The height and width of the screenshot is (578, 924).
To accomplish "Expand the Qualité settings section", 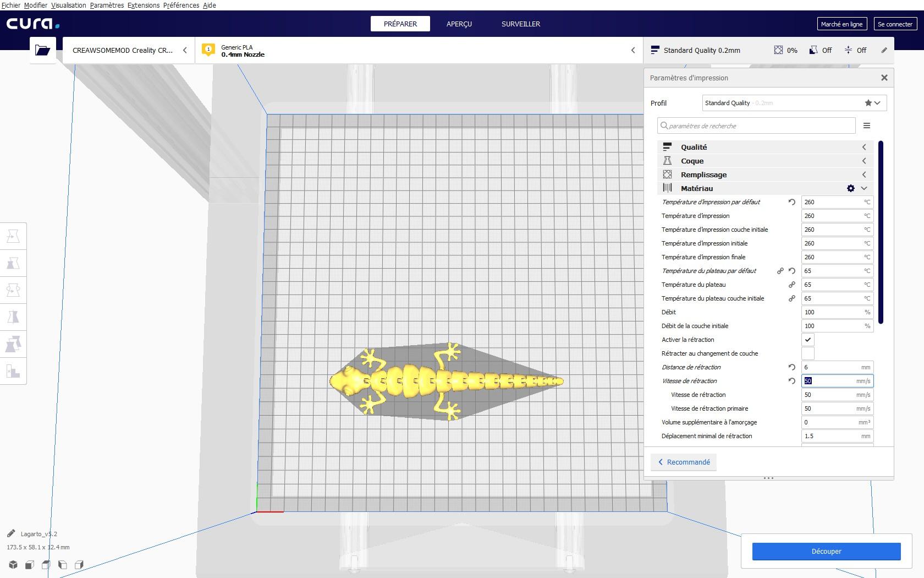I will pos(765,147).
